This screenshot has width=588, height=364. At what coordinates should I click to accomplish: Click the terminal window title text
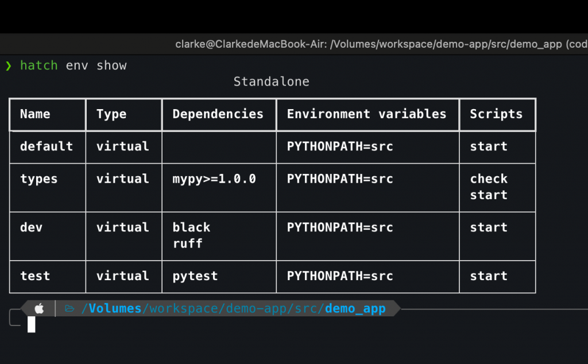pos(381,44)
